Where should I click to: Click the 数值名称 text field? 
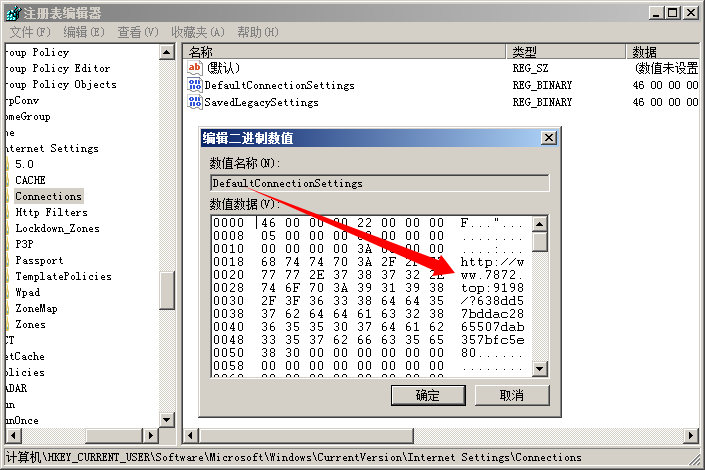(x=379, y=183)
